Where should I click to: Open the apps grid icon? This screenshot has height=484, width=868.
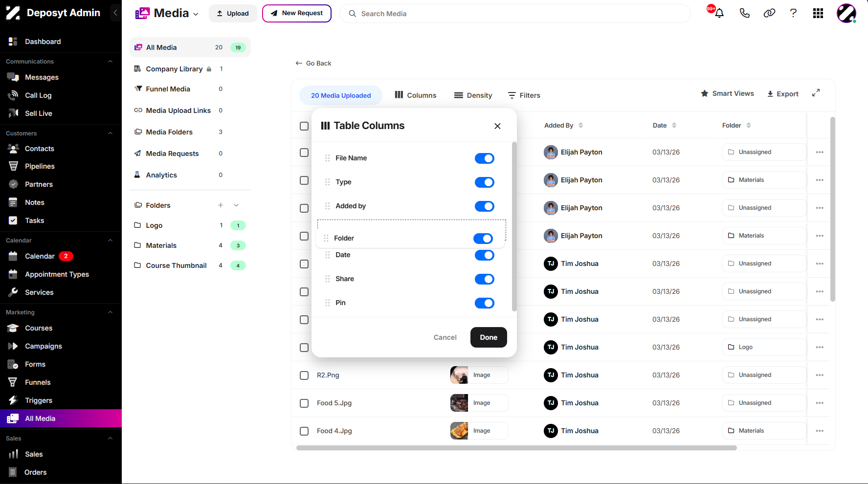coord(818,13)
